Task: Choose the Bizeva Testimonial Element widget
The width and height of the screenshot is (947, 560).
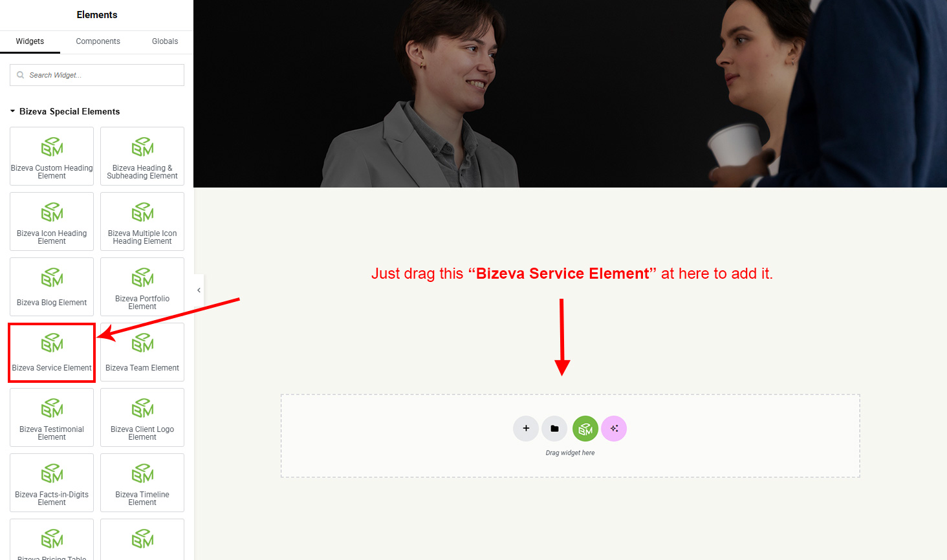Action: point(52,417)
